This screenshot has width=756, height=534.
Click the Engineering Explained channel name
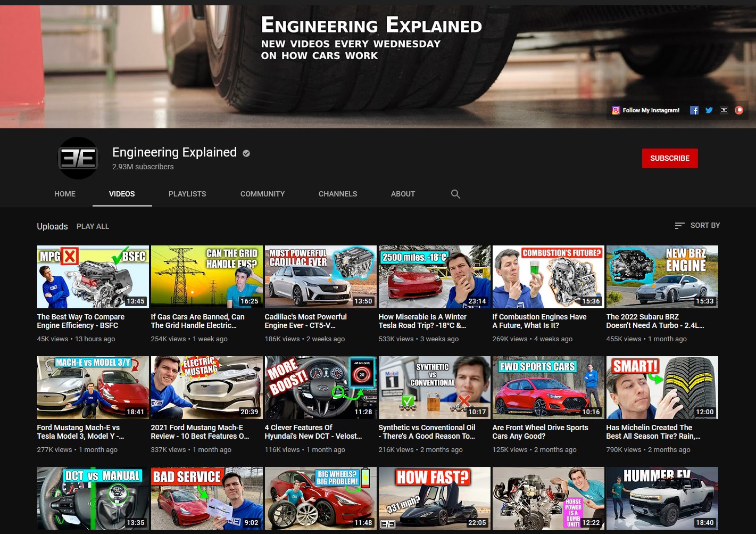click(x=175, y=152)
